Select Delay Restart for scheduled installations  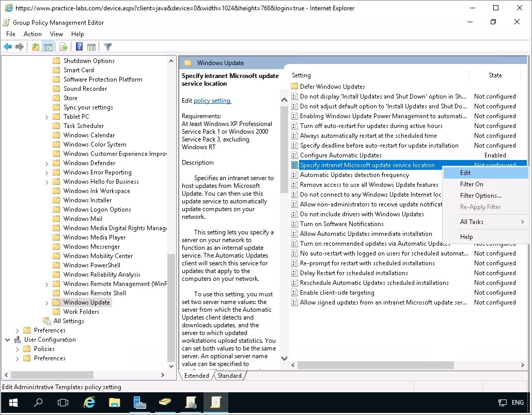coord(353,273)
